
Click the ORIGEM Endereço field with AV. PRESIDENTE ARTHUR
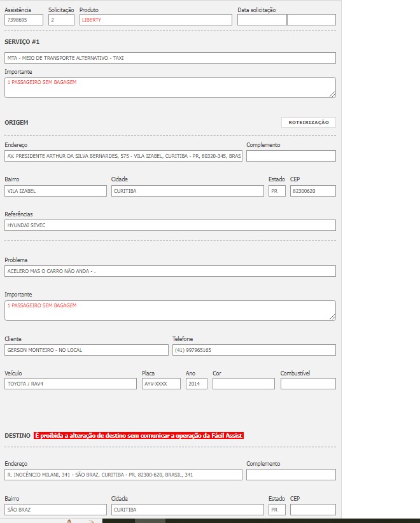[123, 156]
